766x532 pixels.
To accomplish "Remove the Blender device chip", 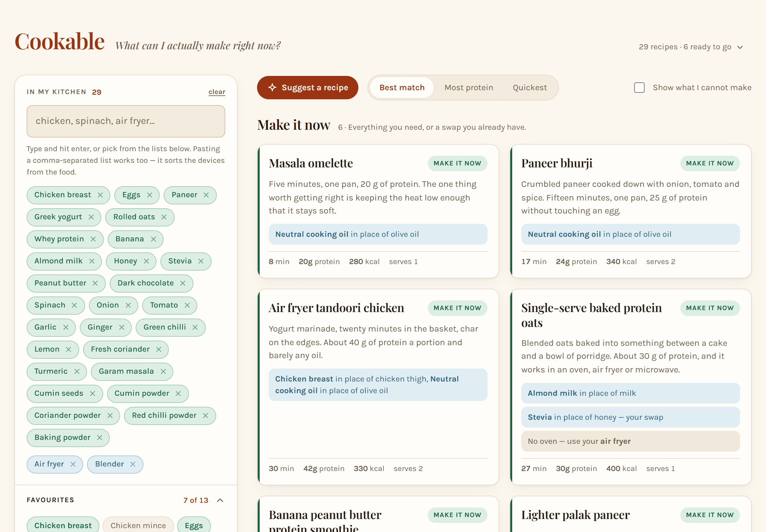I will pos(133,464).
